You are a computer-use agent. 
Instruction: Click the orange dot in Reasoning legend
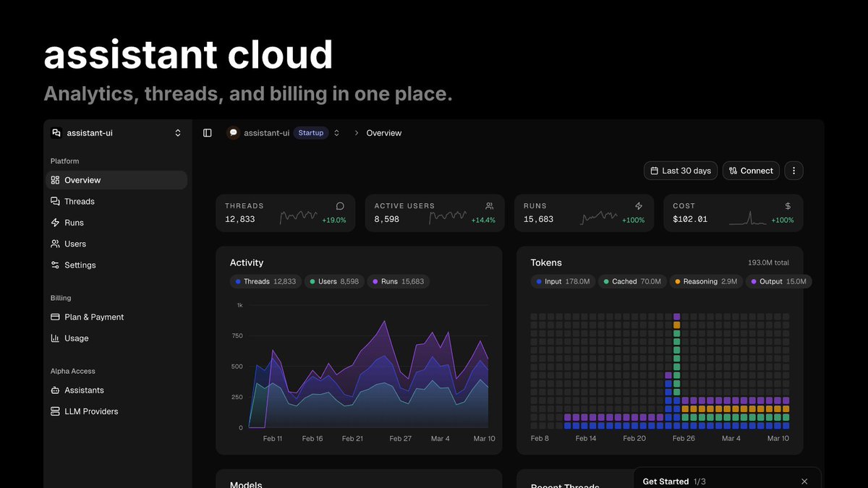[x=678, y=282]
